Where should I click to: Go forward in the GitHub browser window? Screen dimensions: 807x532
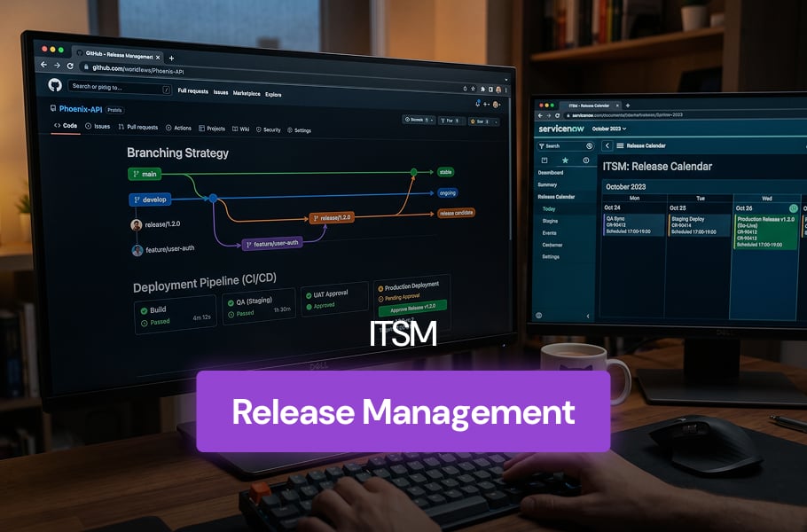[57, 66]
